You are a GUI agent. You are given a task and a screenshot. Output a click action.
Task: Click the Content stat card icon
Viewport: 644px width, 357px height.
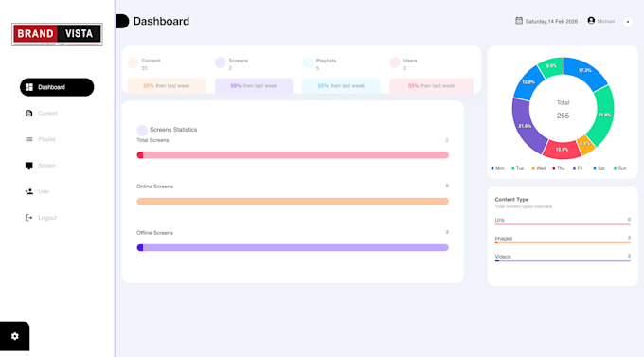point(133,62)
